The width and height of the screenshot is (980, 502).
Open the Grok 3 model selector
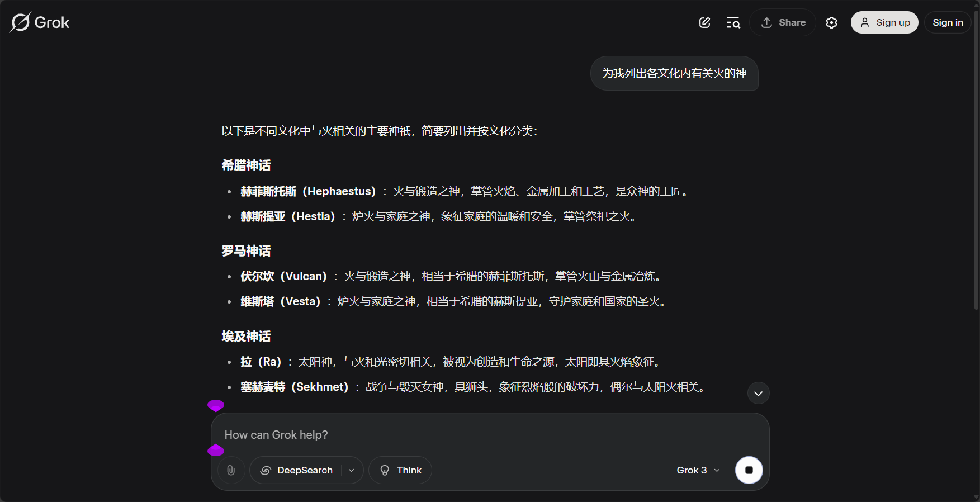pyautogui.click(x=698, y=470)
